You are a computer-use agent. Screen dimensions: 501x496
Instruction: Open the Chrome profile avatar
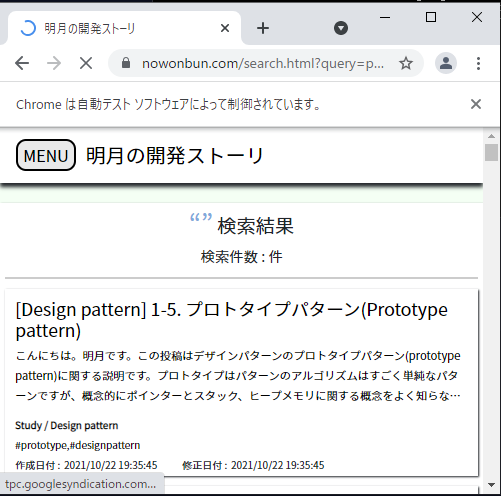coord(446,63)
